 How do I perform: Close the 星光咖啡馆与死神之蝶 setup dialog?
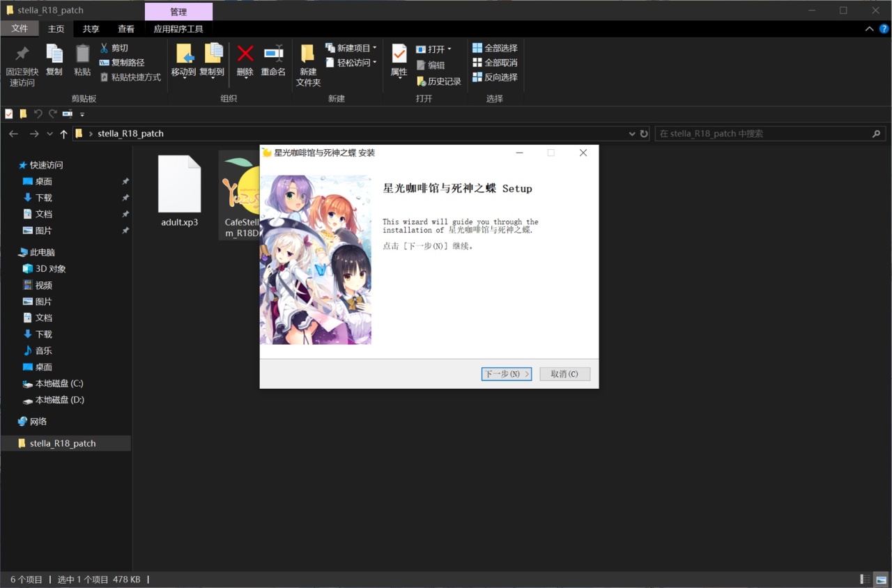click(x=583, y=153)
